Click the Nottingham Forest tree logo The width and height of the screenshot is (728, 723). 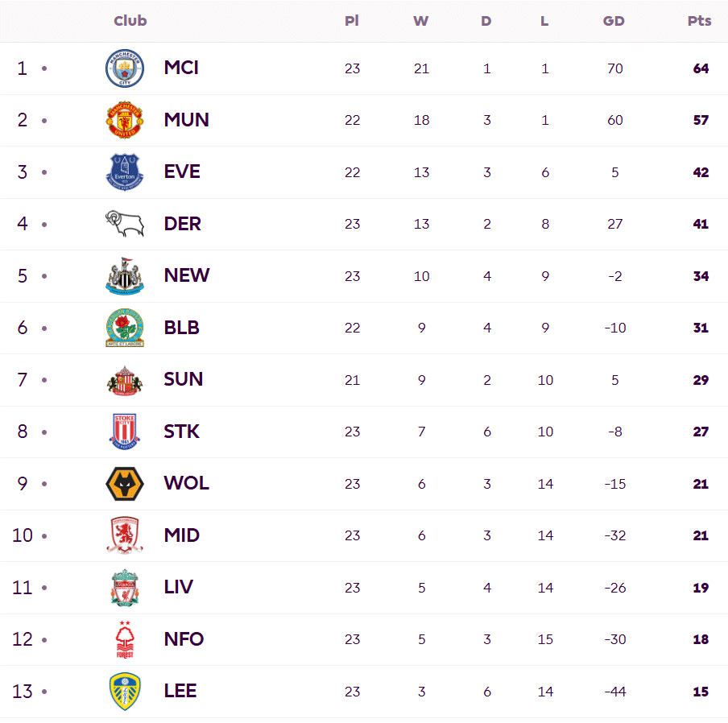pos(125,639)
